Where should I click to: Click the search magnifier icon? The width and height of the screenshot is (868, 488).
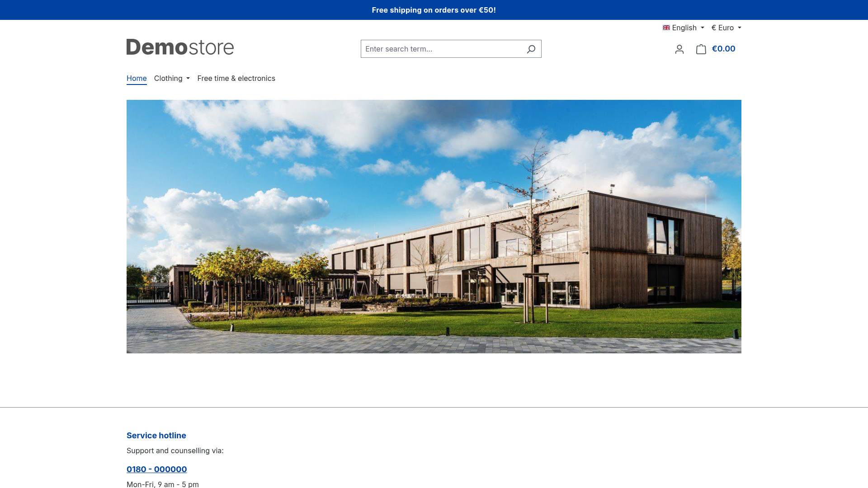point(531,49)
